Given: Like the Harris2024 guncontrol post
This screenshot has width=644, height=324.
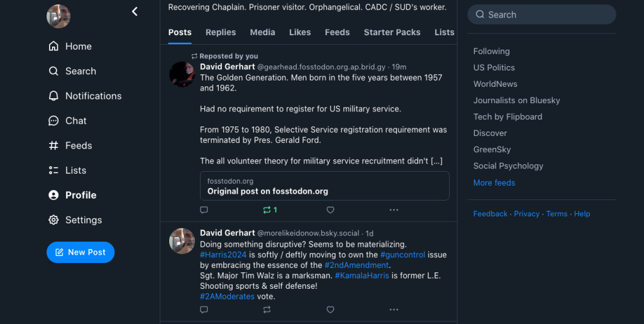Looking at the screenshot, I should (x=330, y=310).
